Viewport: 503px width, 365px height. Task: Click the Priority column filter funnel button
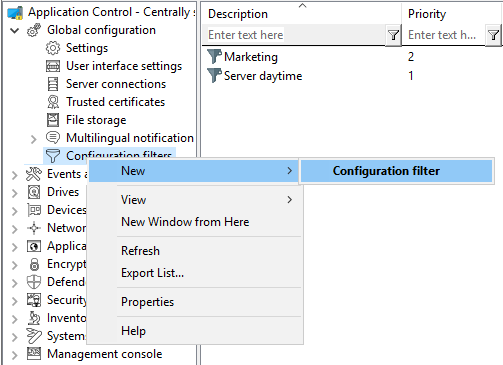(494, 35)
